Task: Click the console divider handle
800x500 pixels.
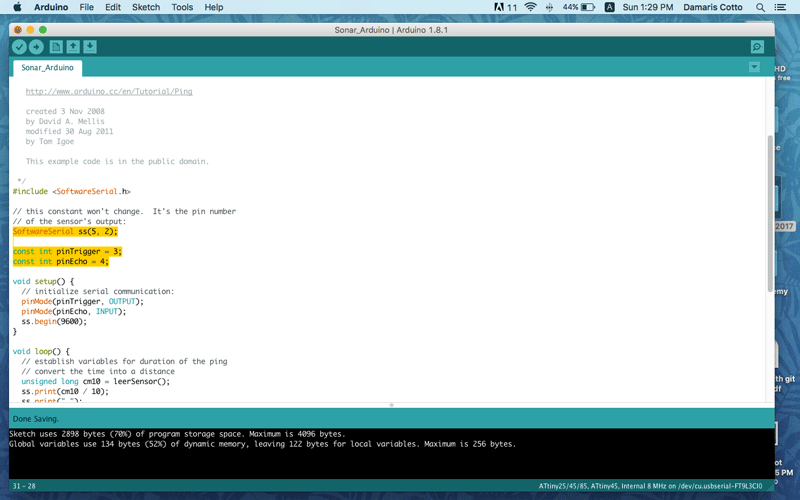Action: point(391,405)
